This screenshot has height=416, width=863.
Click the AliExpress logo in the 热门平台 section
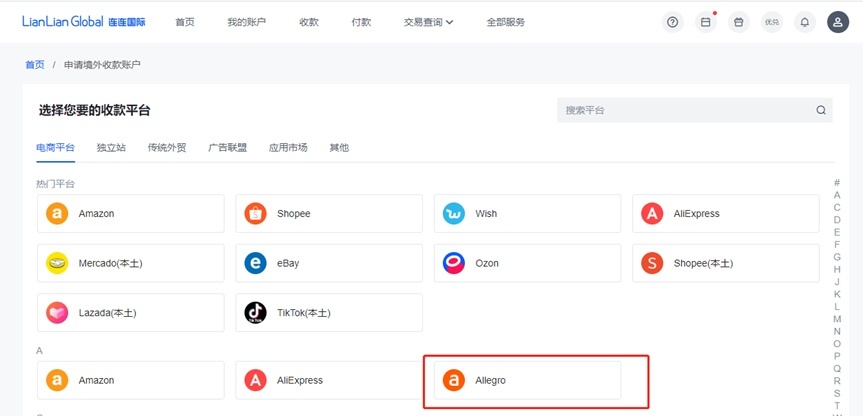click(652, 214)
